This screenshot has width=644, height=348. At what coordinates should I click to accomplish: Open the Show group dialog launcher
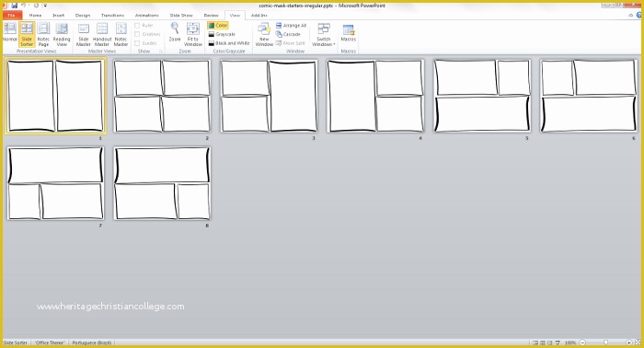click(x=161, y=52)
